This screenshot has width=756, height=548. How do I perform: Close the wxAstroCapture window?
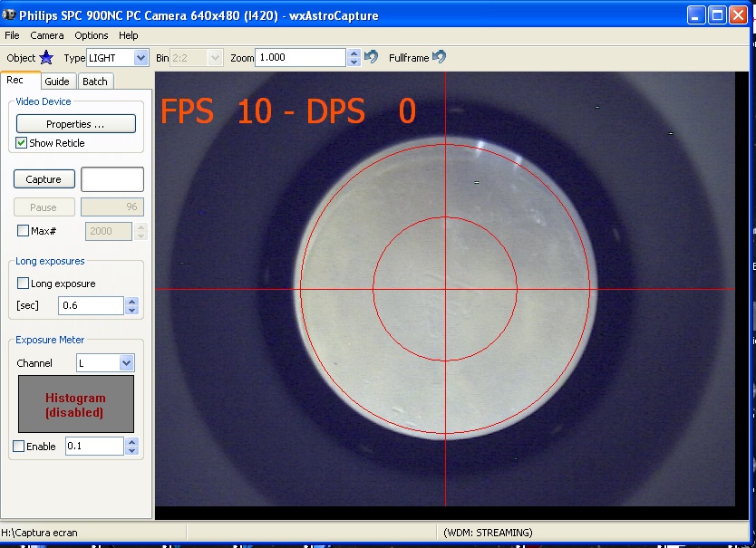click(738, 15)
